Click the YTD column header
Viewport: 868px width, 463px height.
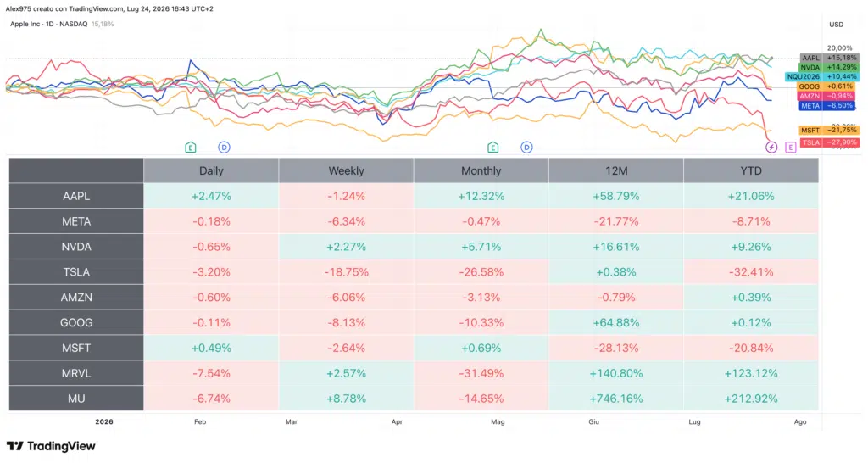(751, 170)
